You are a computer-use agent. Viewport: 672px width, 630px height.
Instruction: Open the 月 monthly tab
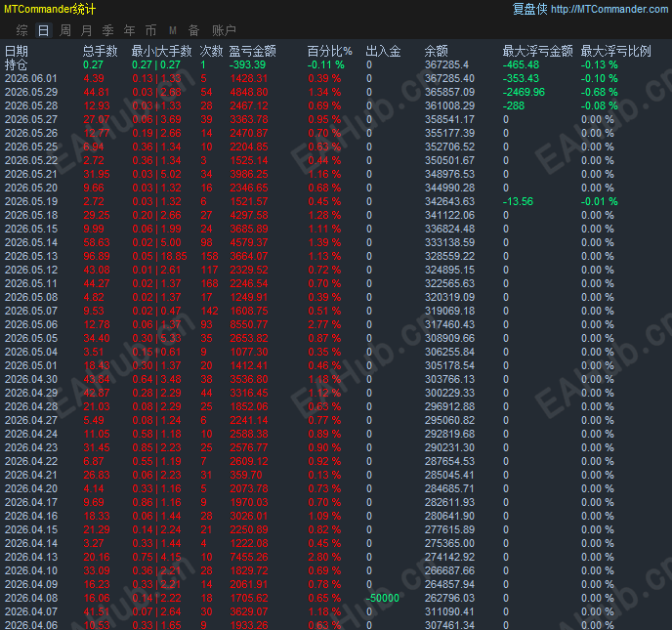tap(87, 30)
